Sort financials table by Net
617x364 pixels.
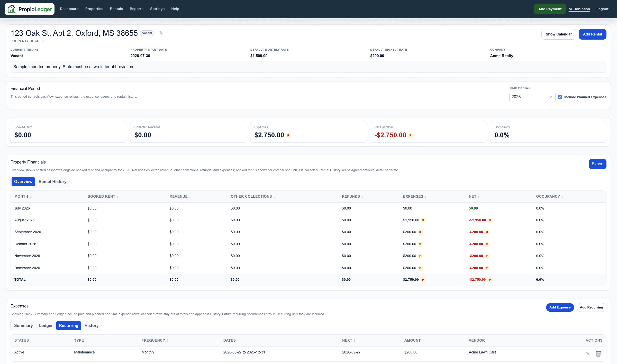474,196
